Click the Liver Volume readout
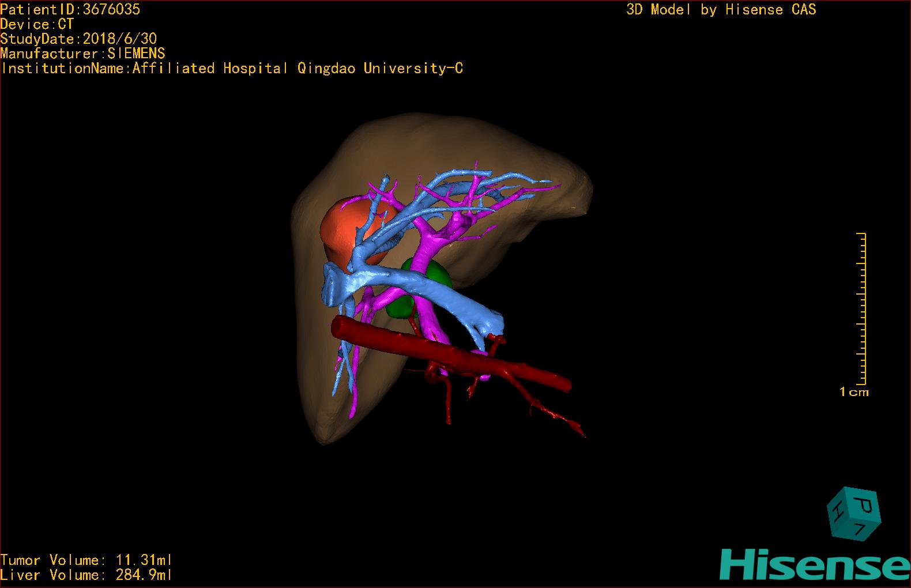 [86, 575]
